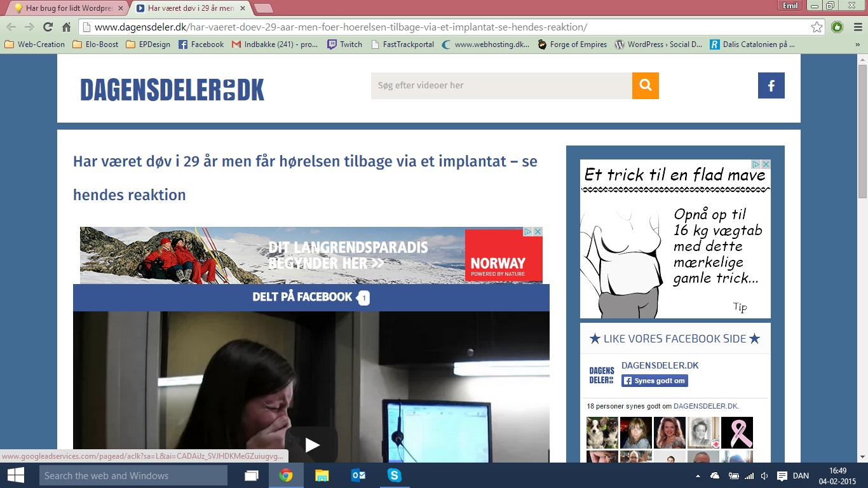This screenshot has height=488, width=868.
Task: Toggle the system volume icon in tray
Action: (x=764, y=476)
